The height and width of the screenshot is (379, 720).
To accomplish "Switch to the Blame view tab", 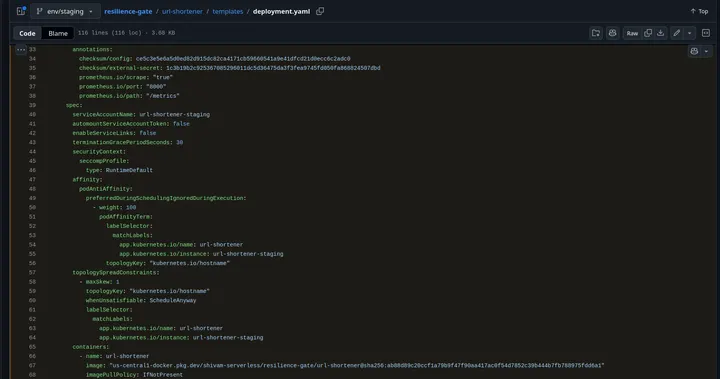I will tap(58, 33).
